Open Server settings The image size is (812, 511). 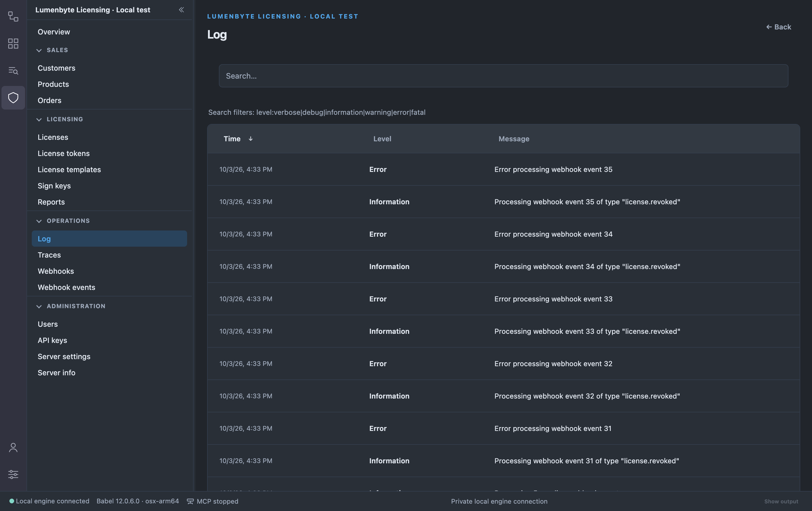click(x=109, y=356)
